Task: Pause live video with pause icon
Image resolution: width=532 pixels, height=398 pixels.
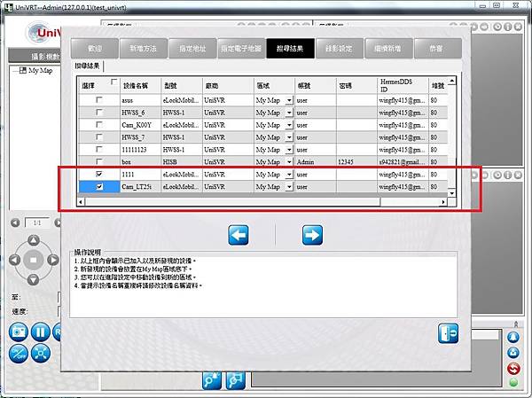Action: point(41,332)
